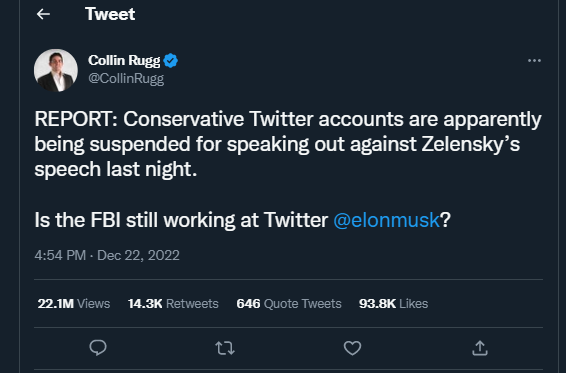Open the reply comment bubble icon
Screen dimensions: 566x373
98,348
